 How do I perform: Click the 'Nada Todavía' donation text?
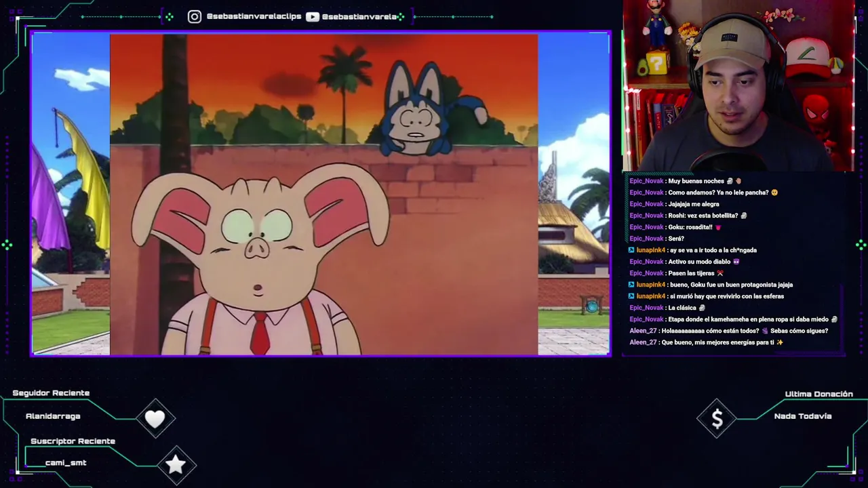803,416
